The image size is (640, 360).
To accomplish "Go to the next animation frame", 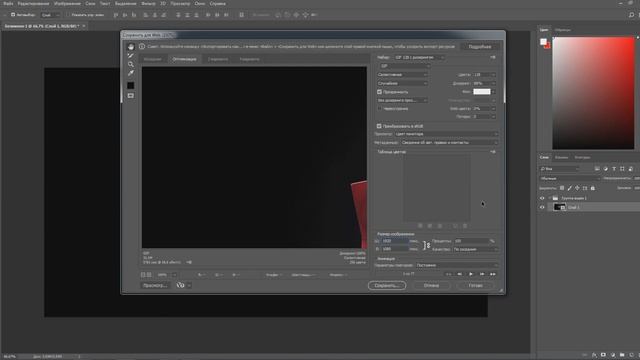I will pyautogui.click(x=482, y=274).
